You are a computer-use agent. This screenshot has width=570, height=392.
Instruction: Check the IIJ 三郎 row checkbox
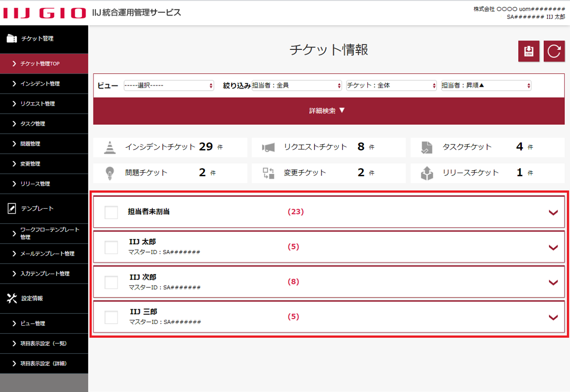(111, 317)
